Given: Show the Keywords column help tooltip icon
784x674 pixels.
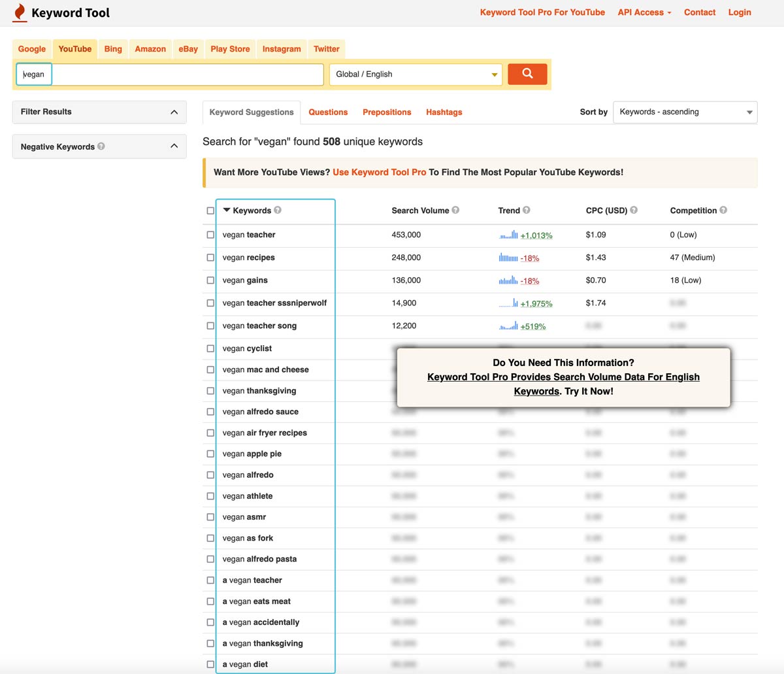Looking at the screenshot, I should click(x=278, y=210).
